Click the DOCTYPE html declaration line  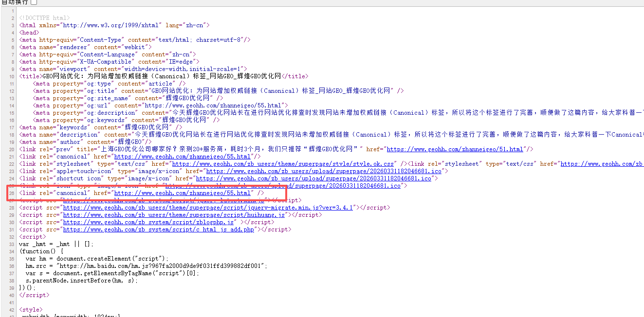(x=44, y=18)
